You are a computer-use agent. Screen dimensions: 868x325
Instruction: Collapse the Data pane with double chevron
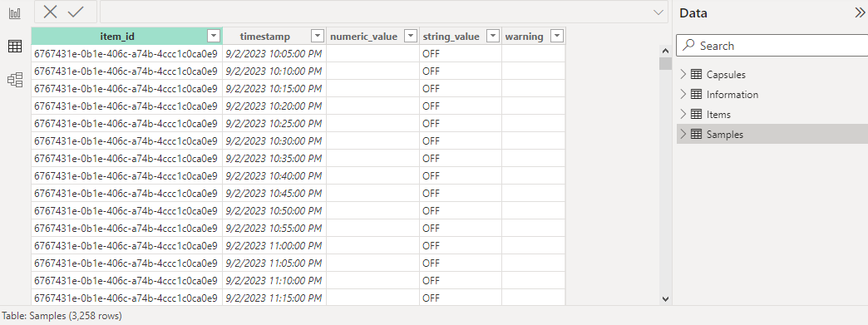[860, 13]
